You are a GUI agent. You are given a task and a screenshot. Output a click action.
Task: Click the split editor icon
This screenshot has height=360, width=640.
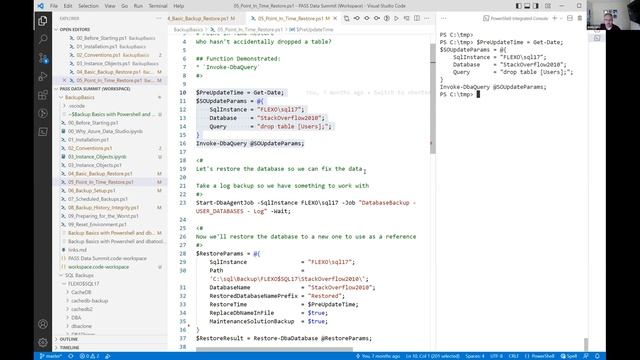(x=417, y=18)
